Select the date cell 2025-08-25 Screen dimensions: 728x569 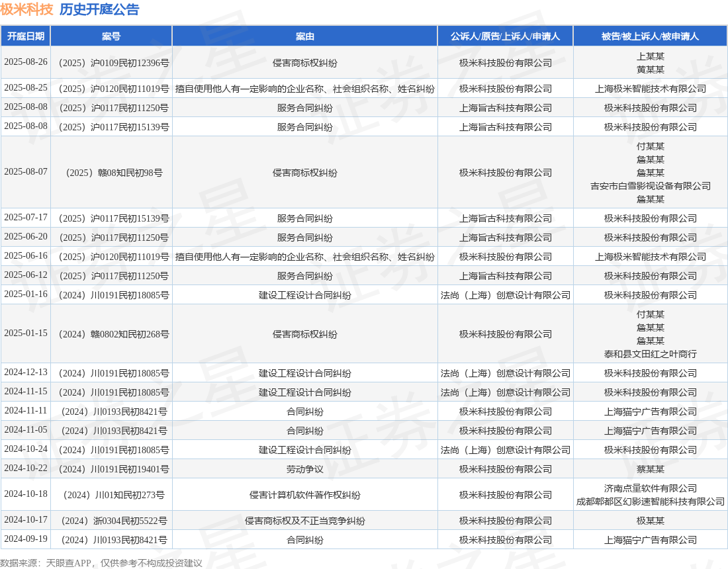pyautogui.click(x=26, y=88)
